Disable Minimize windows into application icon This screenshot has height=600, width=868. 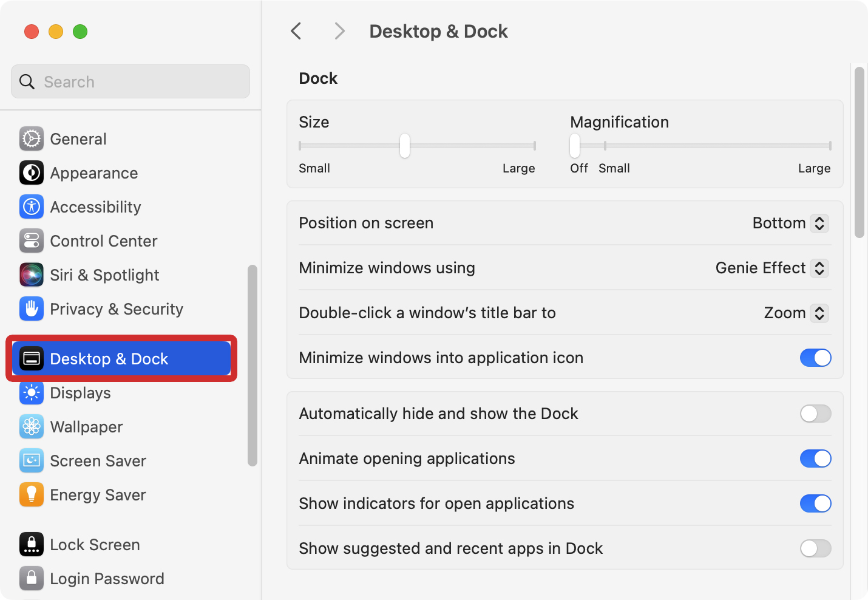[815, 358]
